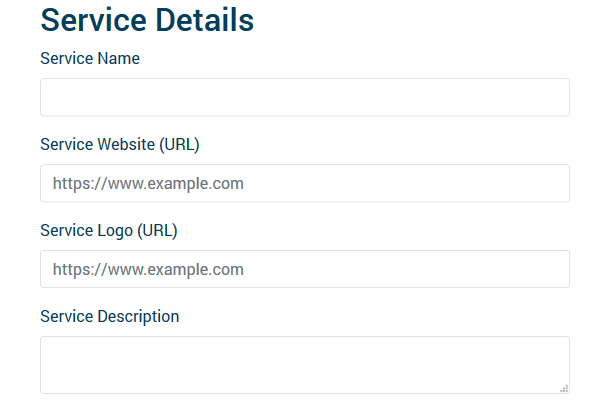Click the placeholder text in Service Website field
This screenshot has width=610, height=405.
[x=148, y=184]
